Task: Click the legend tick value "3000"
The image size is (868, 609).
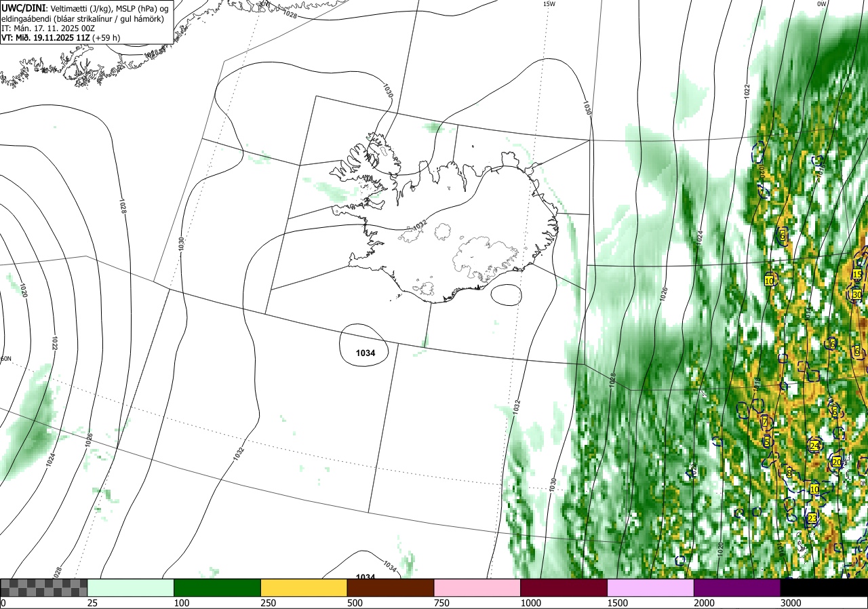Action: tap(791, 603)
